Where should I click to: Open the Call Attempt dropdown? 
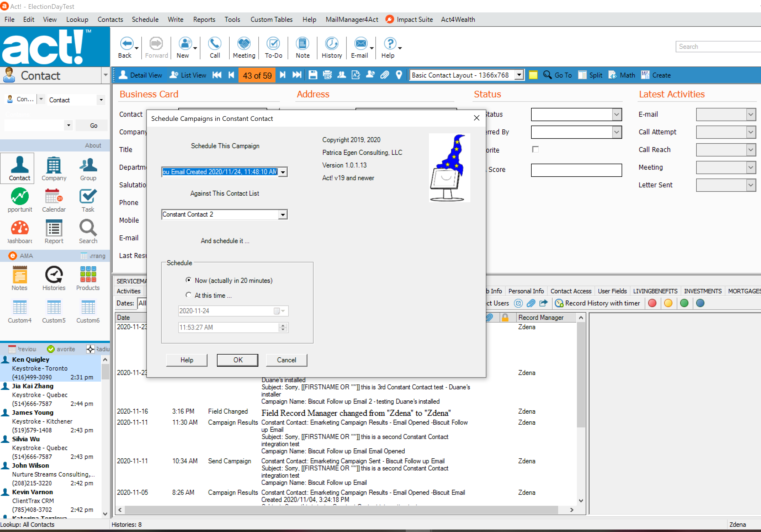pos(751,132)
